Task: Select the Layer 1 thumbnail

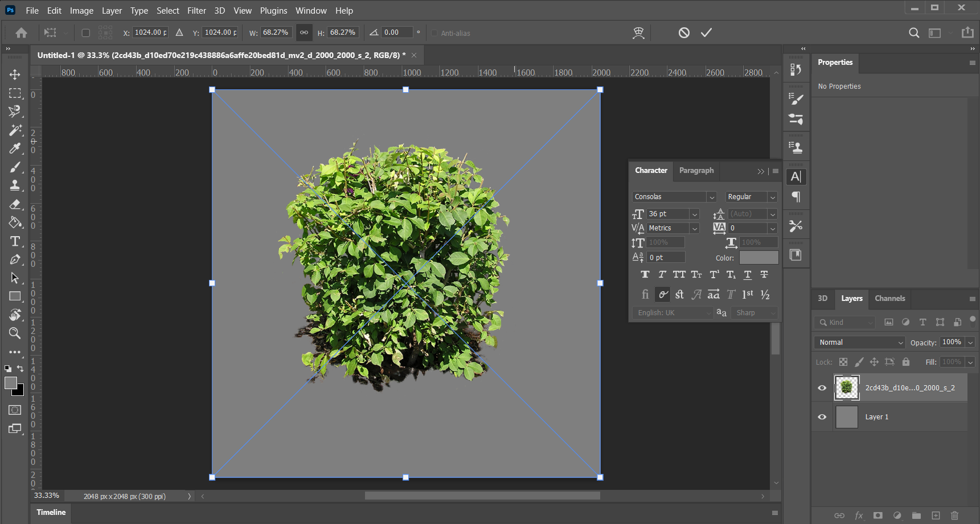Action: click(846, 417)
